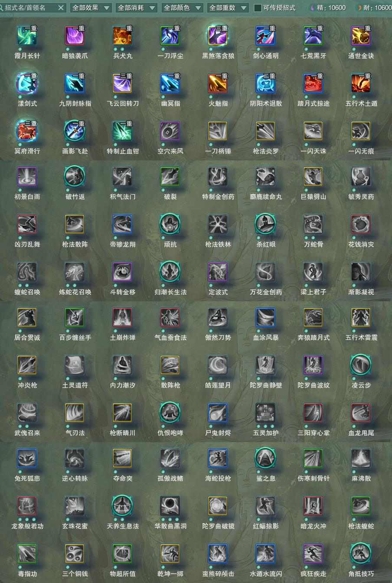Click the 物超所值 skill name label

122,574
